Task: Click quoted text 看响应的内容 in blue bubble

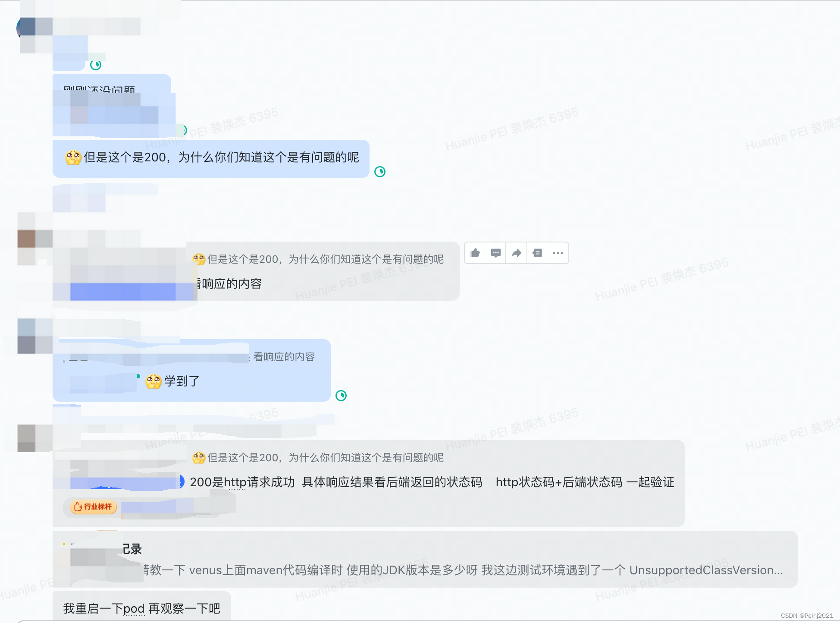Action: point(284,357)
